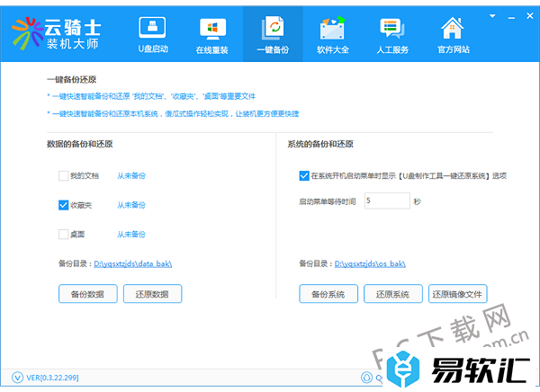The image size is (540, 392).
Task: Open 软件大全 software center
Action: point(332,35)
